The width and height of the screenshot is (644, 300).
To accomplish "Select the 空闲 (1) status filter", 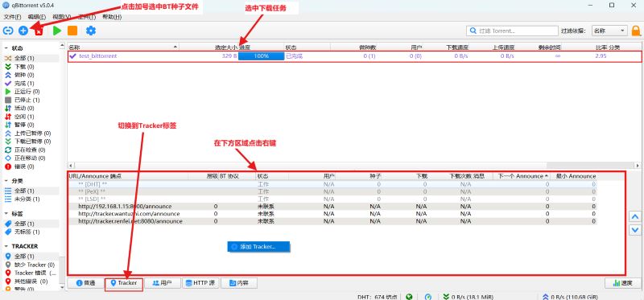I will [x=25, y=117].
